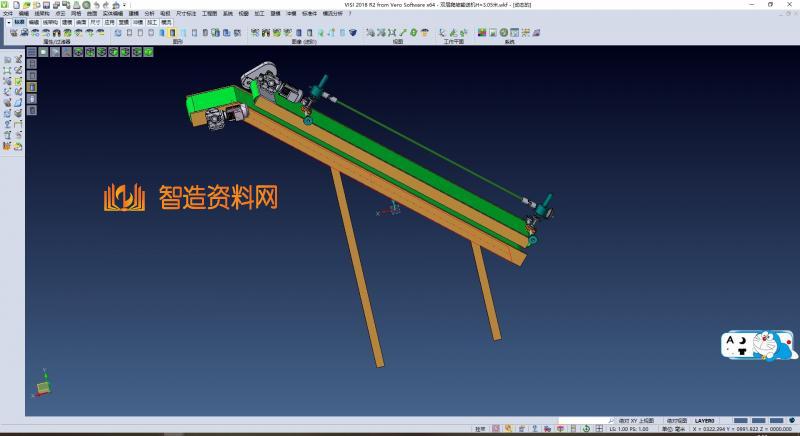Open the LAYER0 layer selector in status bar
800x436 pixels.
click(705, 420)
